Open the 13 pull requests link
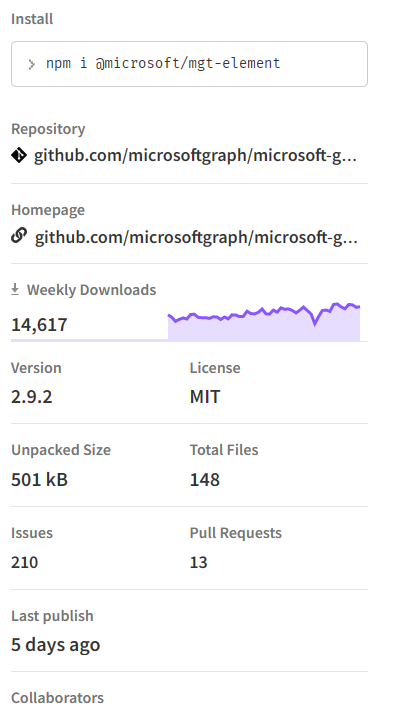Image resolution: width=411 pixels, height=722 pixels. 199,562
